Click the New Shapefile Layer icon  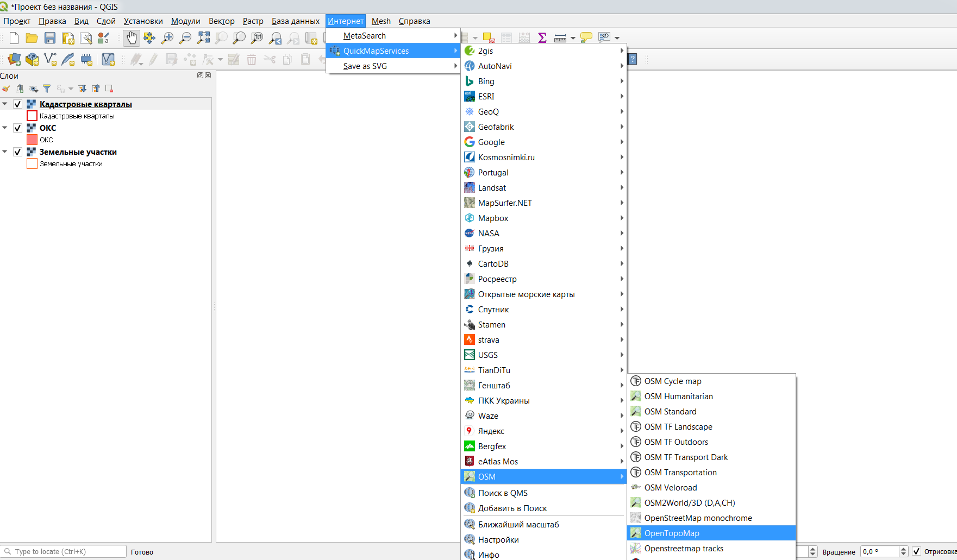point(50,59)
